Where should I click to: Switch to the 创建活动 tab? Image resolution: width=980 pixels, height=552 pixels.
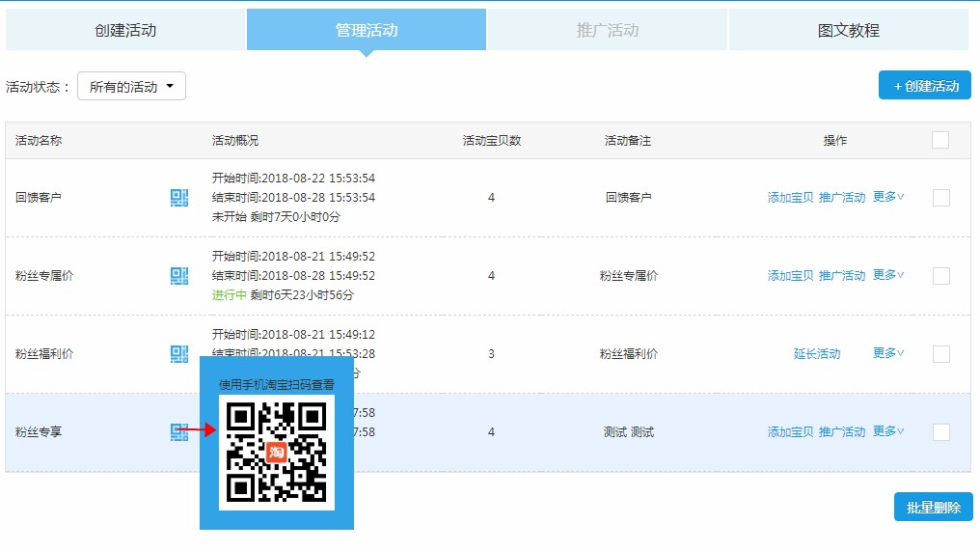tap(125, 30)
